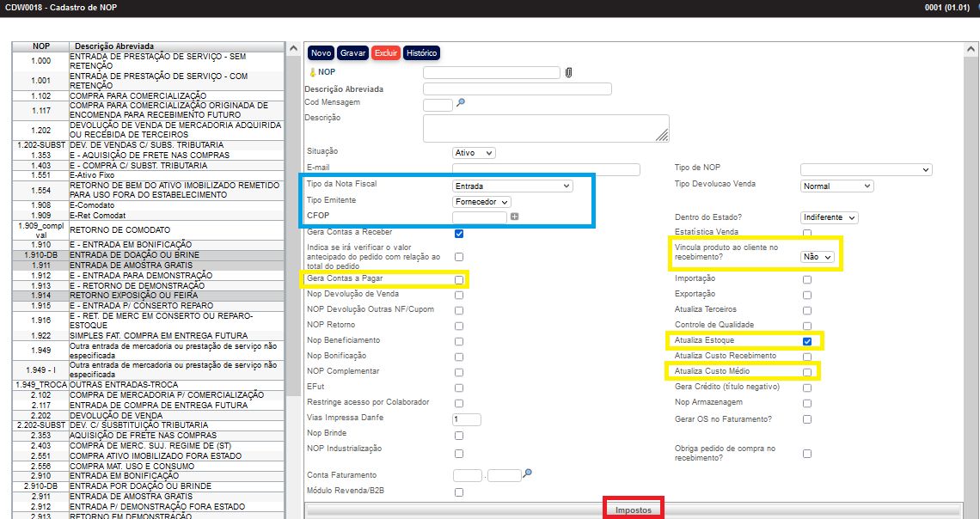This screenshot has height=519, width=980.
Task: Open the Tipo da Nota Fiscal dropdown
Action: tap(512, 186)
